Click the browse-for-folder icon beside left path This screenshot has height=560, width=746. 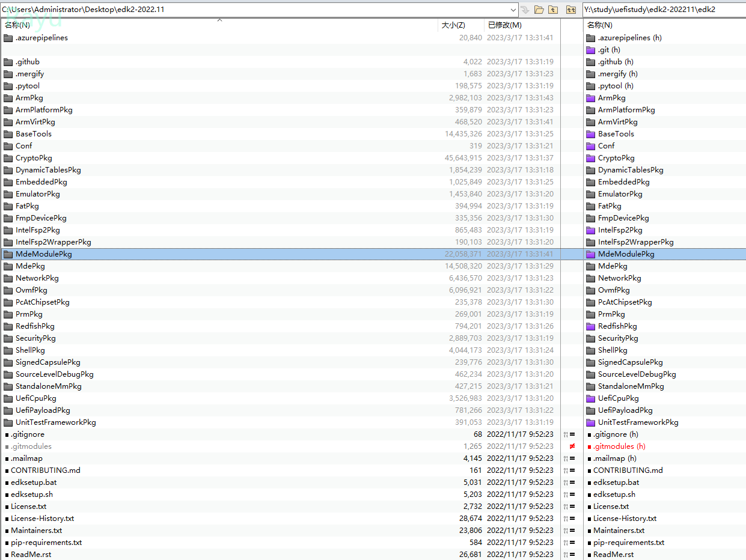coord(539,10)
